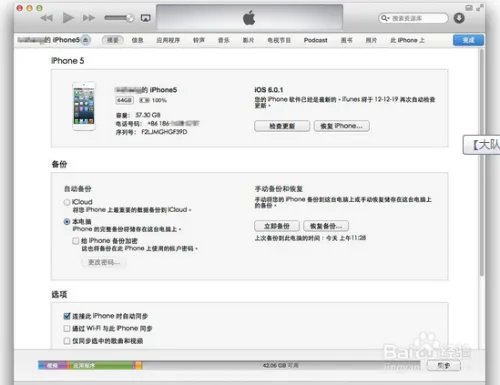Screen dimensions: 500x385
Task: Click the 同步 sync button
Action: (444, 366)
